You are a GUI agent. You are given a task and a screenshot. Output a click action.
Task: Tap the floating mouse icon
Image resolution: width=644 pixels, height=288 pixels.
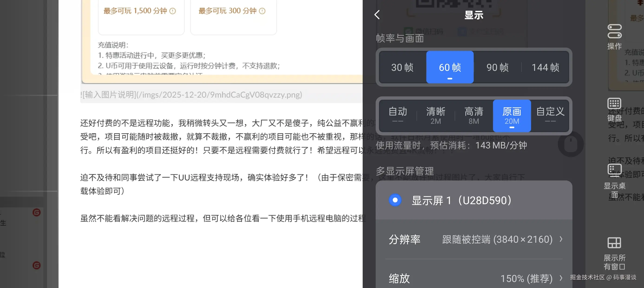click(x=571, y=144)
